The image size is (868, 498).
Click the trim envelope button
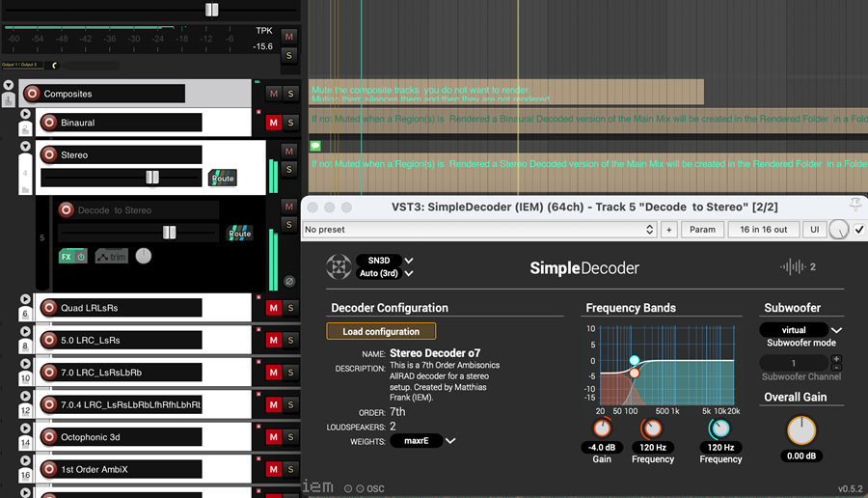[x=111, y=257]
